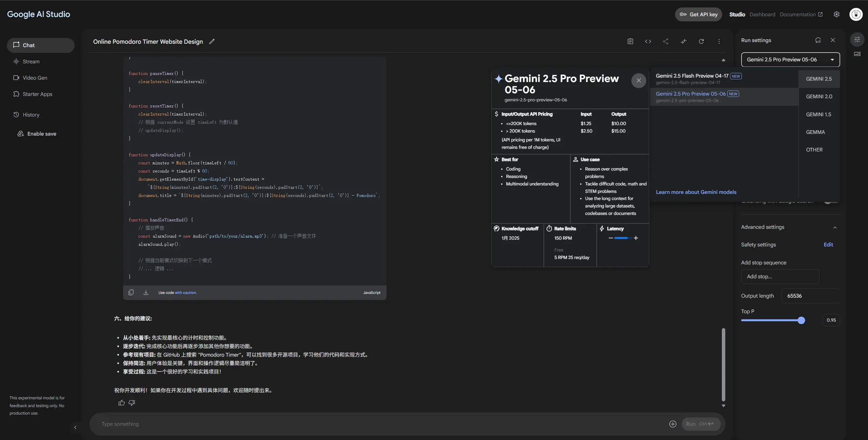Give thumbs up to the response

point(121,403)
